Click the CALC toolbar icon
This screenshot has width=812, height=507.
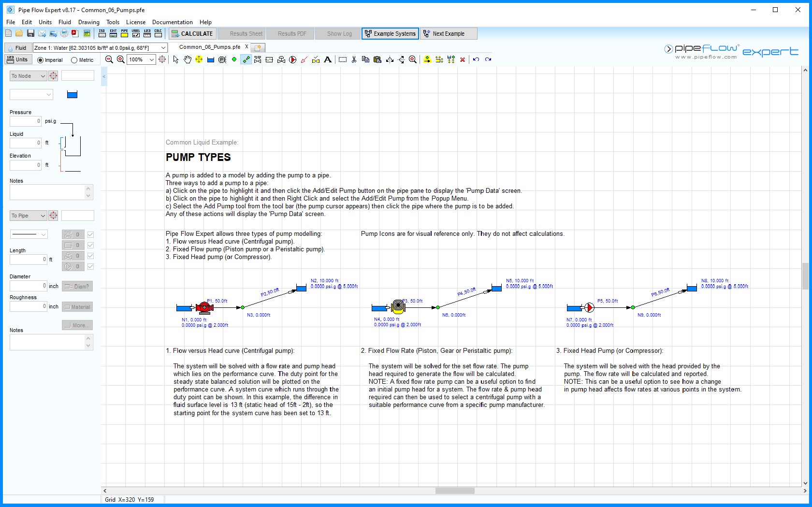[158, 33]
